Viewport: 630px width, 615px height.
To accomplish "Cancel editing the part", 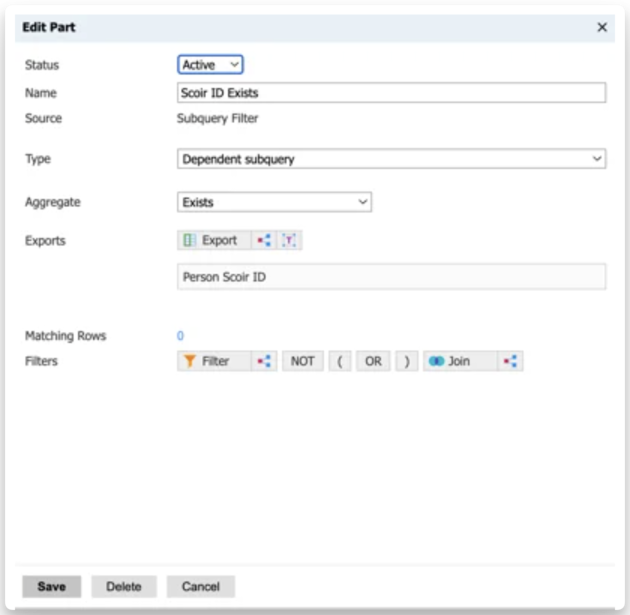I will (200, 586).
